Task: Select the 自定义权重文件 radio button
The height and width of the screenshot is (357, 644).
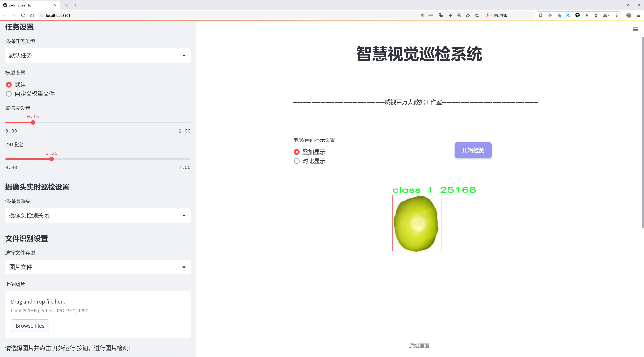Action: [x=9, y=94]
